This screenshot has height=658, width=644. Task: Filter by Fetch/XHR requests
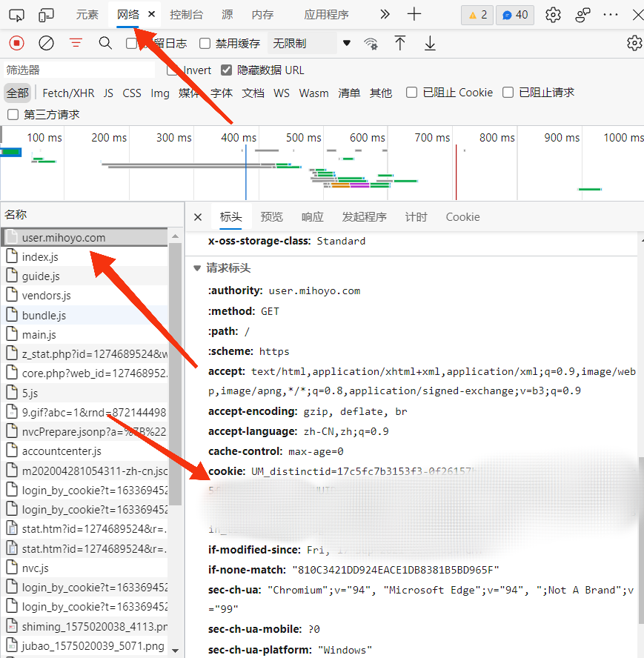pos(68,93)
